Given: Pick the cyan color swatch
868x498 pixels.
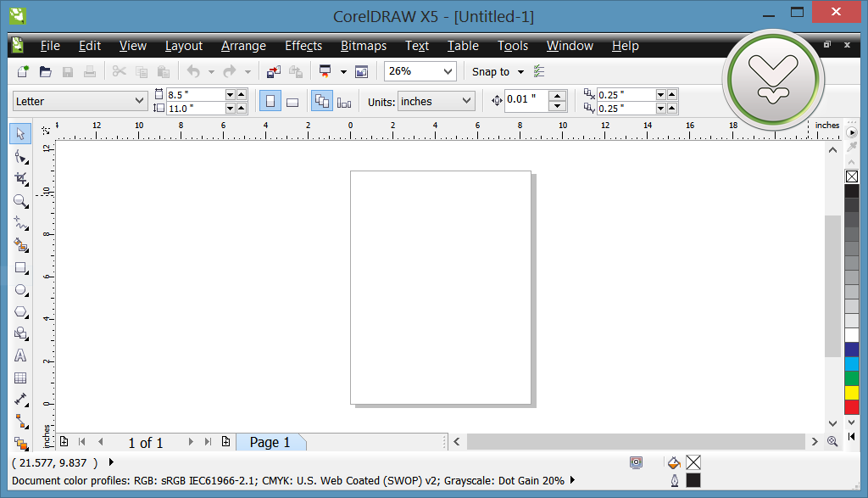Looking at the screenshot, I should (x=851, y=364).
